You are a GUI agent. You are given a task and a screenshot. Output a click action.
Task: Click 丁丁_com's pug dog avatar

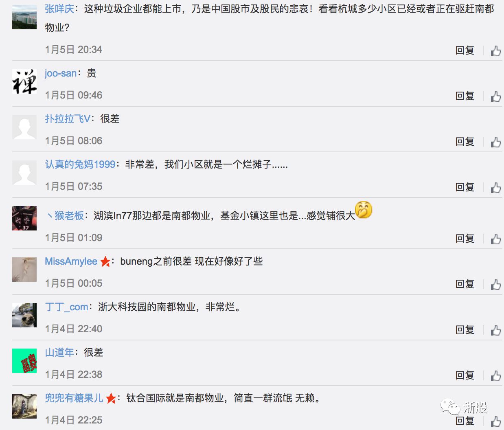coord(24,315)
